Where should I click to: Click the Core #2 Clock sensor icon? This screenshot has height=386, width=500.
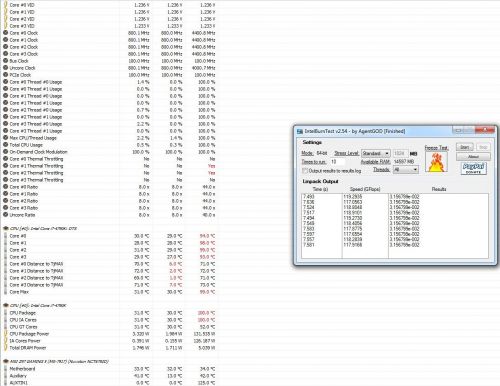click(5, 47)
